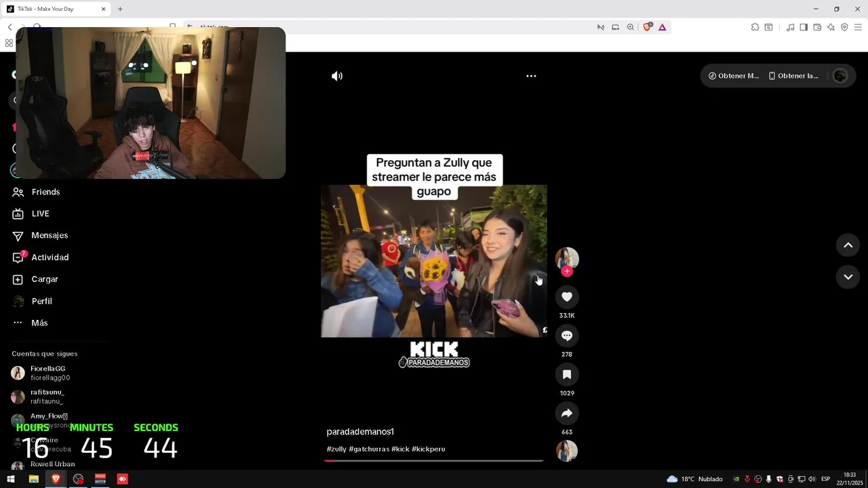Save video with the bookmark icon
868x488 pixels.
[x=567, y=374]
